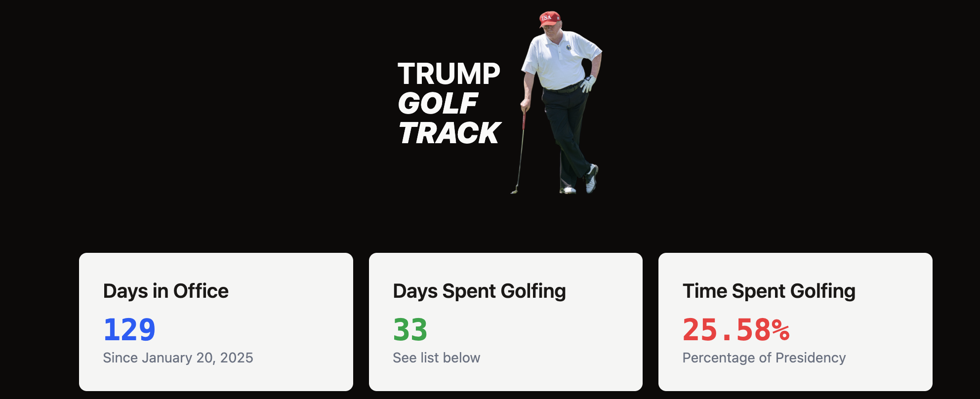Select the Days in Office card

point(216,322)
